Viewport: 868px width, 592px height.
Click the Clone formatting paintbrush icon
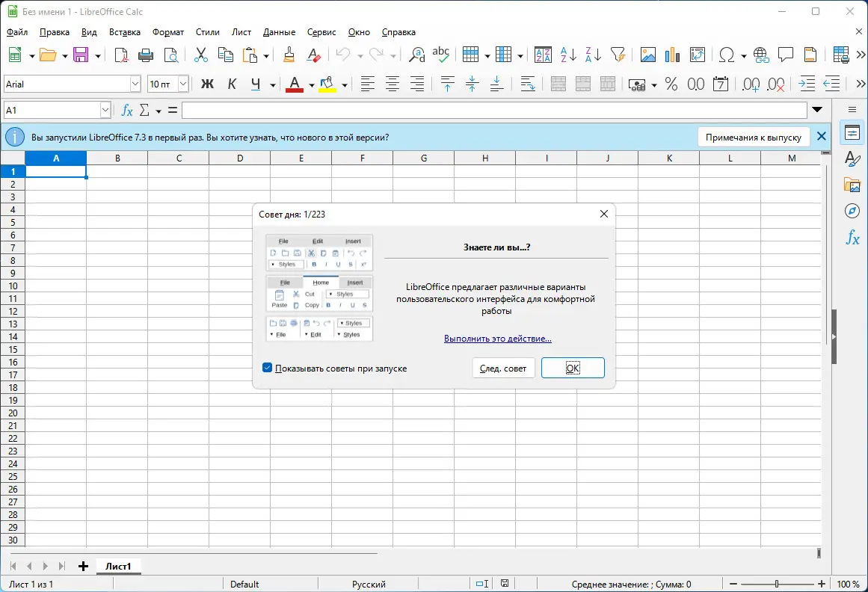pos(289,55)
